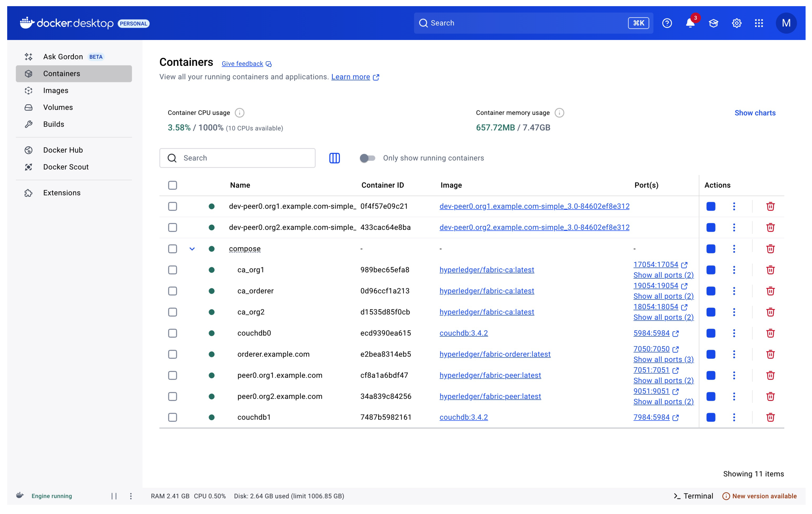Click Show charts
Viewport: 812px width, 514px height.
[755, 113]
